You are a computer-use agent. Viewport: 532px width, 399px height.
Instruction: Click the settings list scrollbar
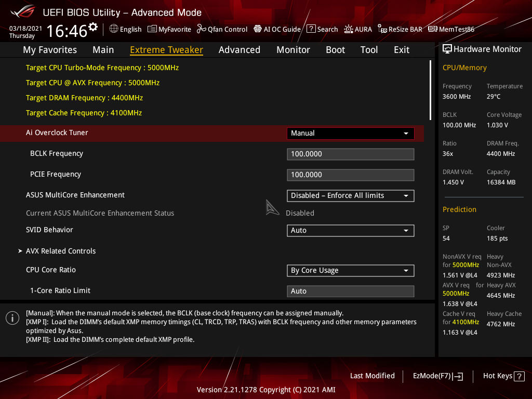pyautogui.click(x=430, y=90)
